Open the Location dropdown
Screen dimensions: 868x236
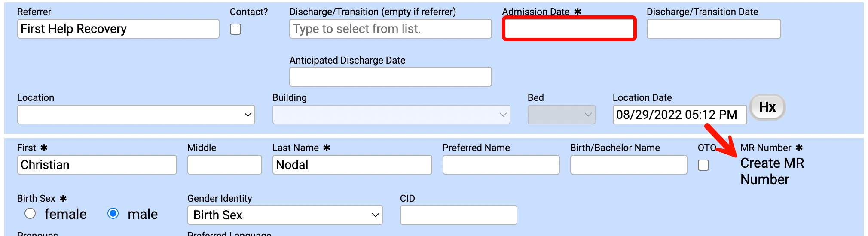point(136,115)
